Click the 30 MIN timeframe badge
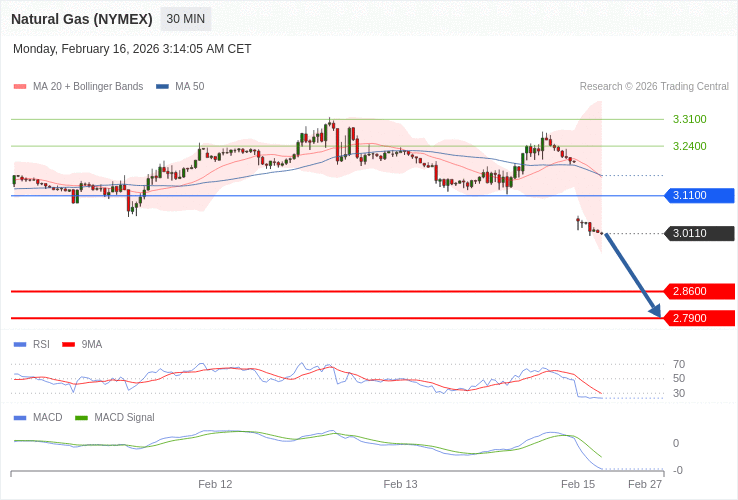The image size is (738, 500). pos(186,19)
